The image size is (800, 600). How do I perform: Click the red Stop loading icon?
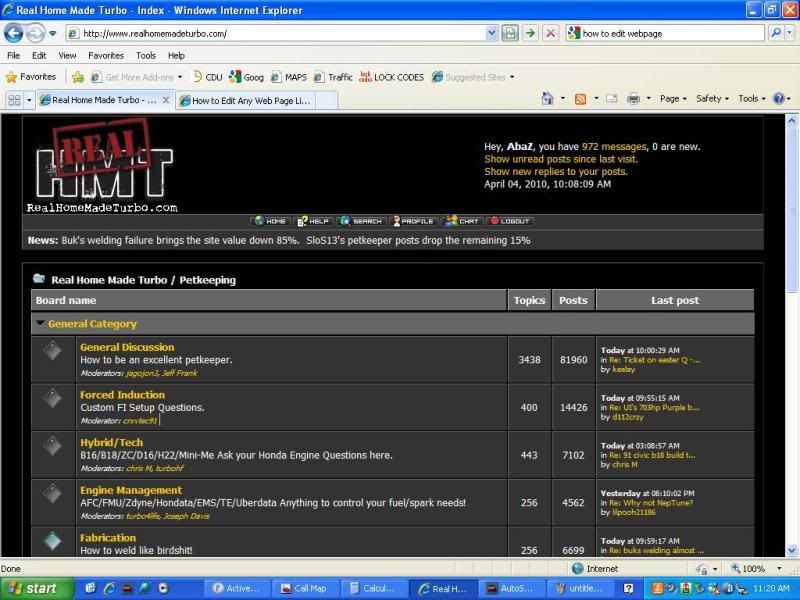coord(551,34)
